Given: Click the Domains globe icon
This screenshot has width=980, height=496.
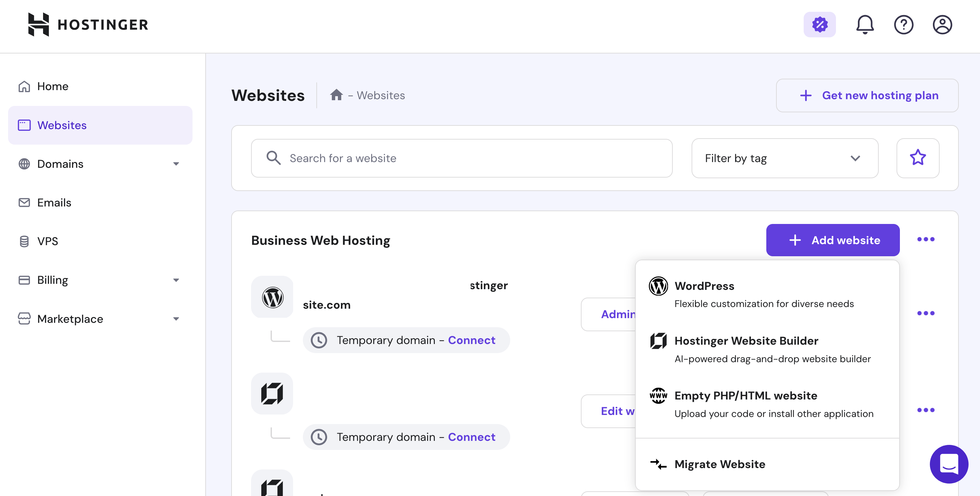Looking at the screenshot, I should click(x=24, y=164).
